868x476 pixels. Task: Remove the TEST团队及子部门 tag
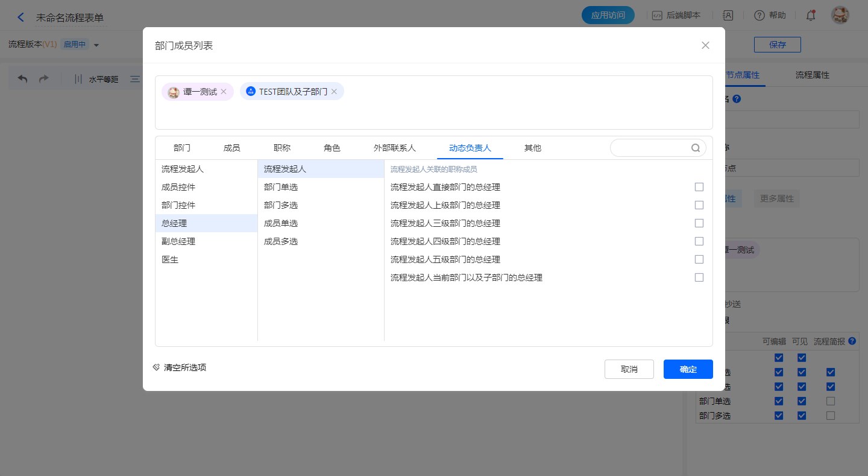coord(334,92)
